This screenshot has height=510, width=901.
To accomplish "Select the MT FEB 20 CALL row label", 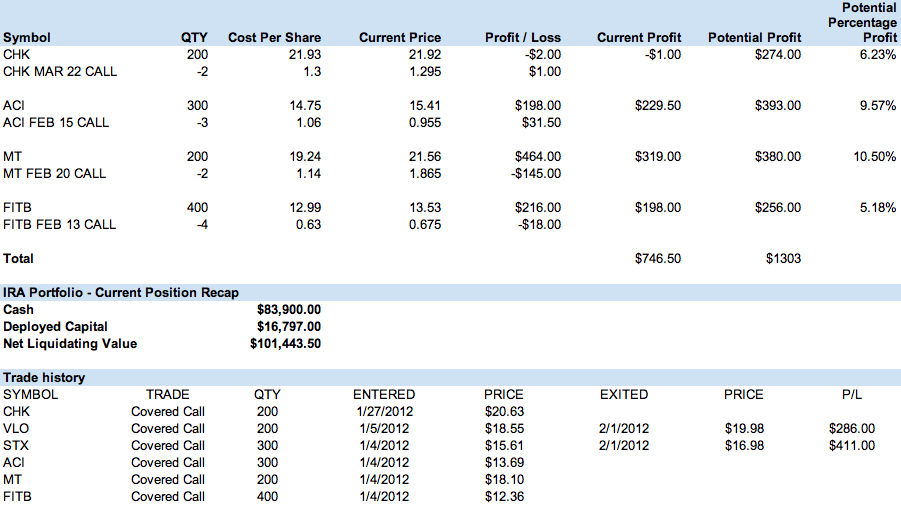I will pyautogui.click(x=54, y=174).
